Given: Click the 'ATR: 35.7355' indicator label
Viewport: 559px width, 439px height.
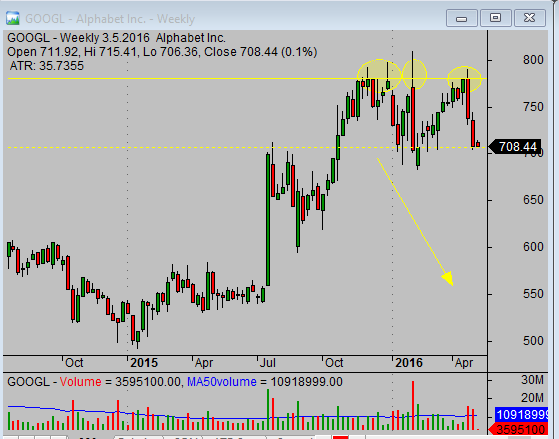Looking at the screenshot, I should tap(47, 66).
